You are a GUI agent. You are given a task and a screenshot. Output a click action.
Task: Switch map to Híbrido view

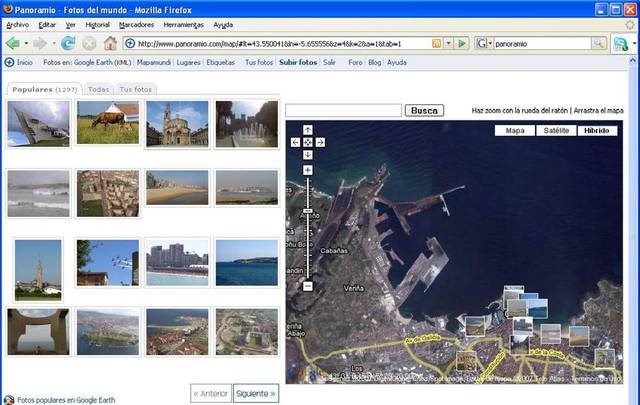point(597,131)
